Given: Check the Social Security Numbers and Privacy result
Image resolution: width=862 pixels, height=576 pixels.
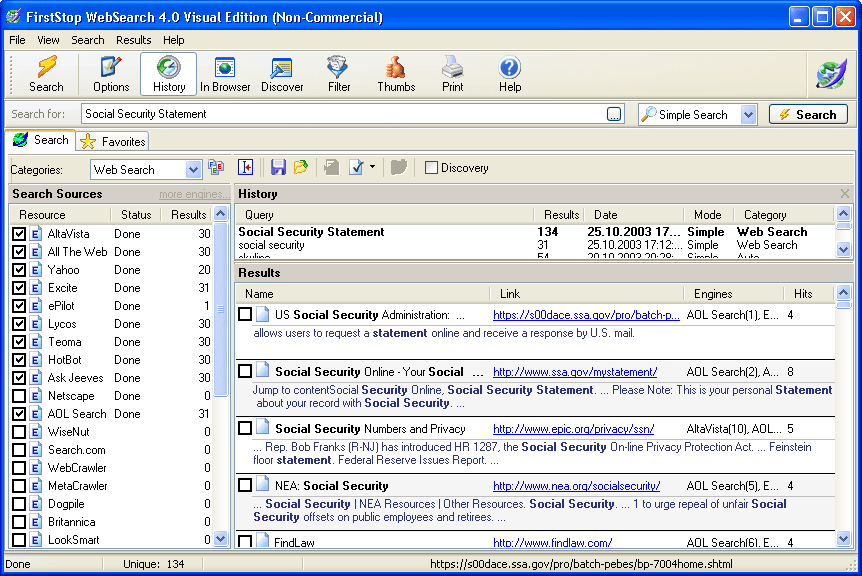Looking at the screenshot, I should (x=245, y=428).
